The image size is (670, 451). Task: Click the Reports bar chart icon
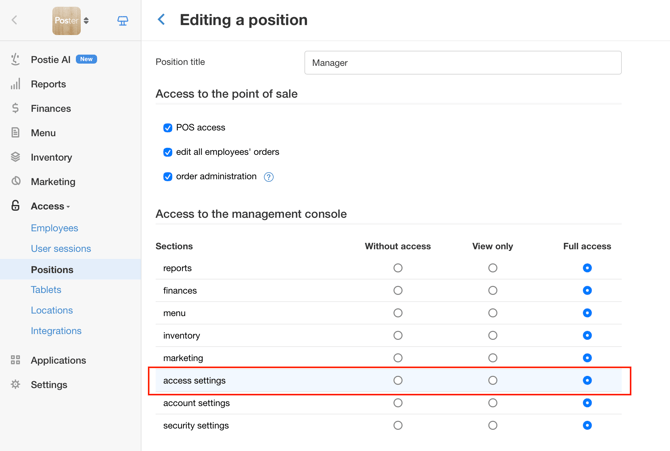pos(15,84)
